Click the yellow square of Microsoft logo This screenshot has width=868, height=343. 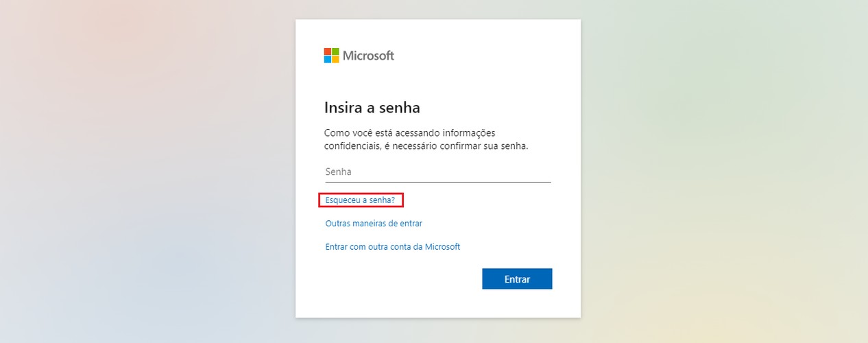point(336,60)
